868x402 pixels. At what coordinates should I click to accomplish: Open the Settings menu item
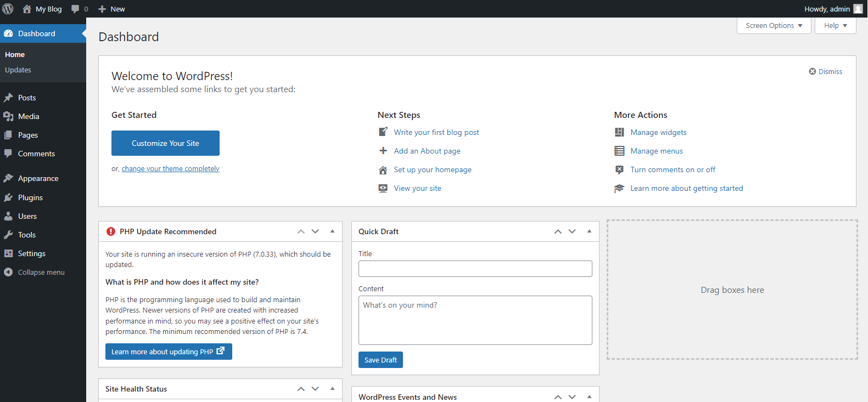(x=32, y=253)
